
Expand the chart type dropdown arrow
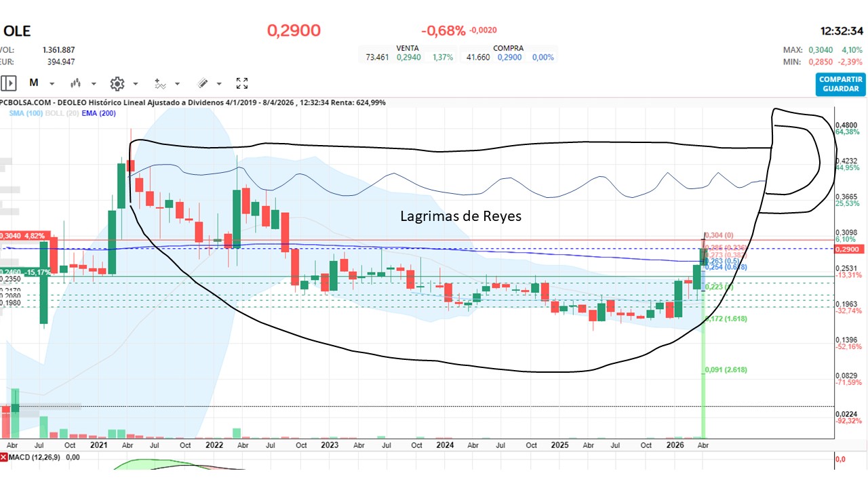94,84
